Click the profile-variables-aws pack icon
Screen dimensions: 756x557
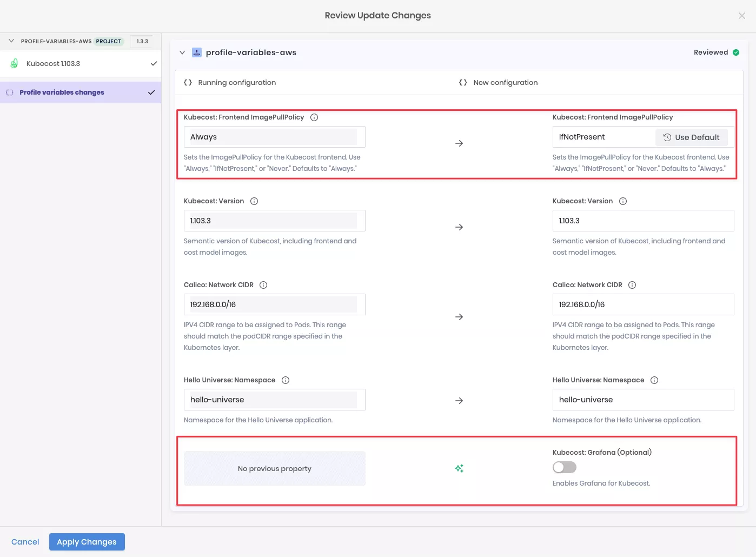click(197, 52)
